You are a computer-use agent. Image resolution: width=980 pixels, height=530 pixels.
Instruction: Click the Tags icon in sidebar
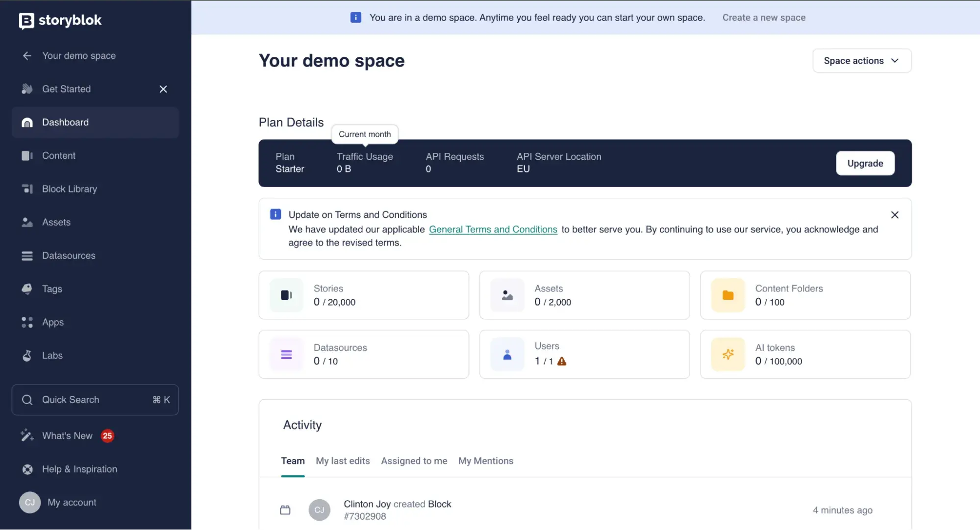point(27,289)
